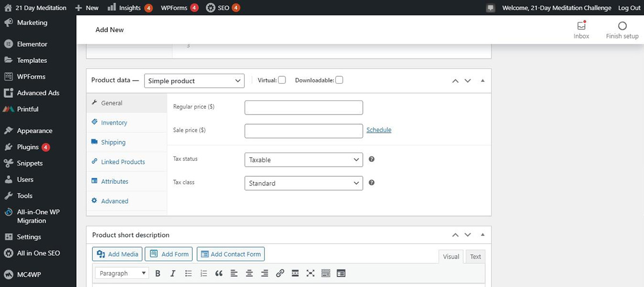Click into the Regular price field

point(303,107)
